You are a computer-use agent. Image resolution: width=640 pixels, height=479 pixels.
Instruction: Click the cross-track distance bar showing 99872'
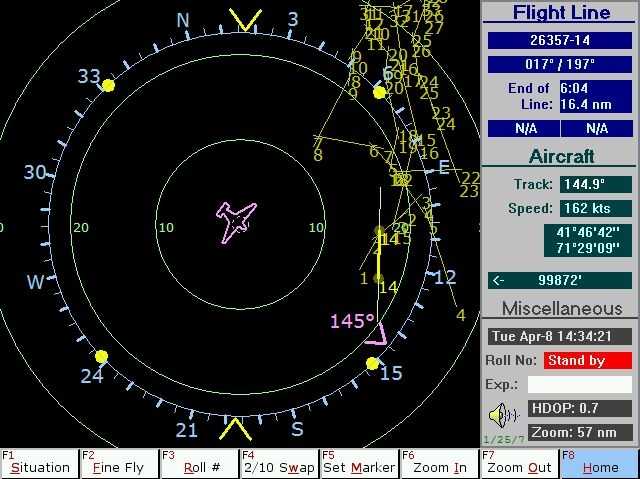[559, 281]
